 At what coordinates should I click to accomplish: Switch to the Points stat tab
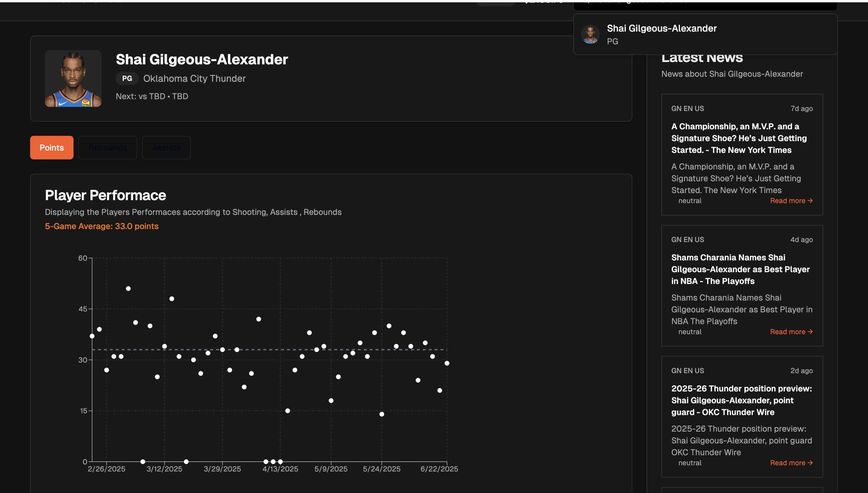[x=51, y=148]
